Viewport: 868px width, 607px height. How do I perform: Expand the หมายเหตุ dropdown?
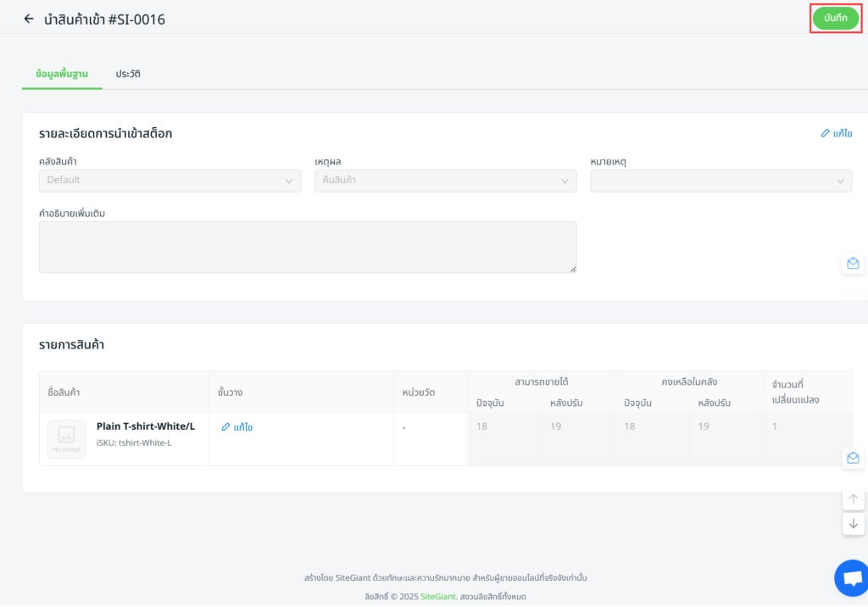721,181
